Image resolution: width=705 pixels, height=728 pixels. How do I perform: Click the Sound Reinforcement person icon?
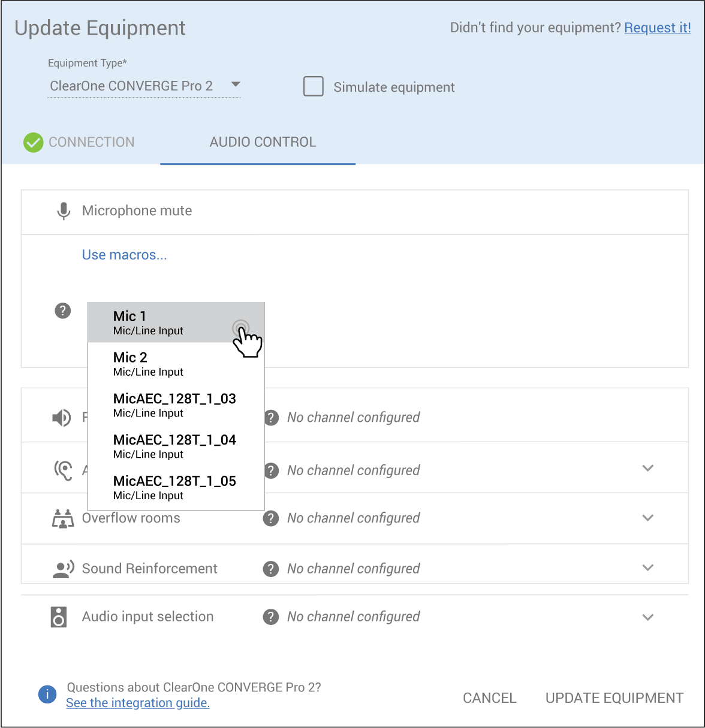click(x=63, y=569)
